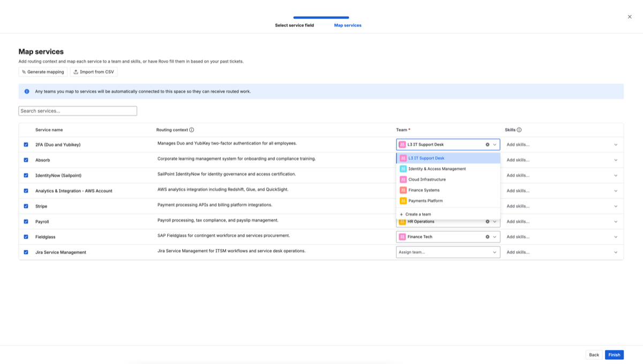
Task: Click the SailPoint IdentityNow routing context text
Action: pos(227,175)
